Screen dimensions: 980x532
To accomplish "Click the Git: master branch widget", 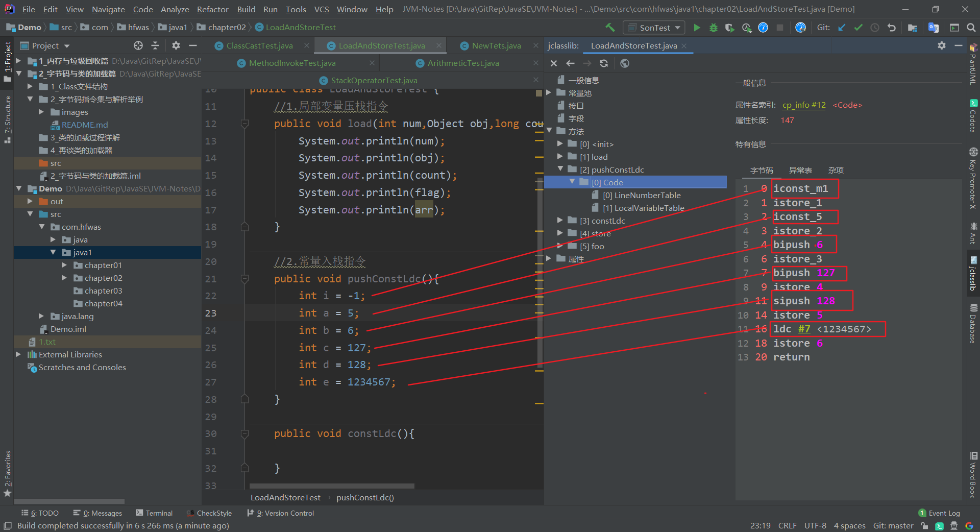I will click(x=893, y=526).
